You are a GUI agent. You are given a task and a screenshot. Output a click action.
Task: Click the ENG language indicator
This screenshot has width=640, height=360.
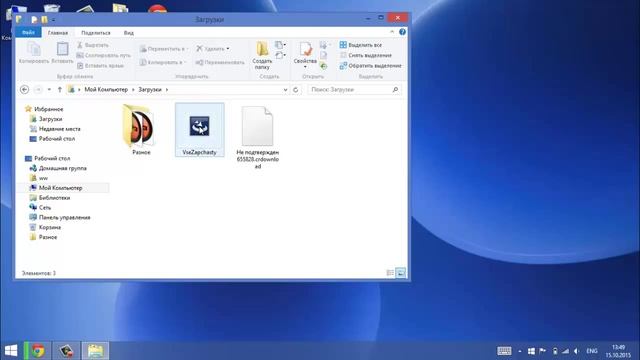coord(592,351)
